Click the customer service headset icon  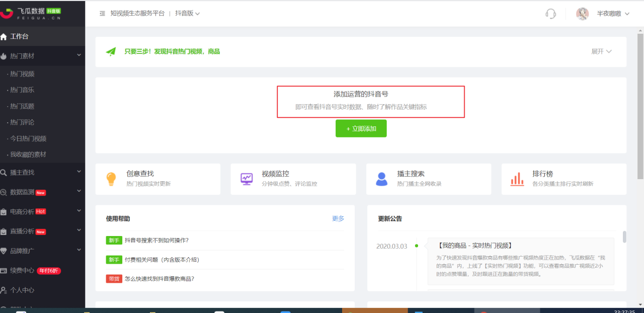coord(551,14)
